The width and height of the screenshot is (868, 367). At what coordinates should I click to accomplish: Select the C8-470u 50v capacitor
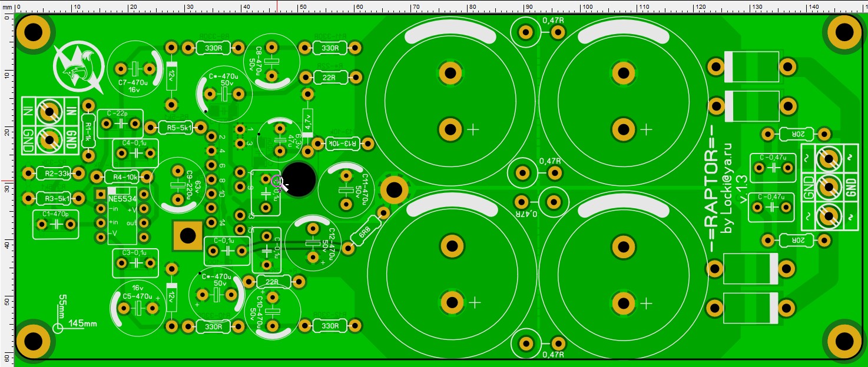pyautogui.click(x=270, y=61)
